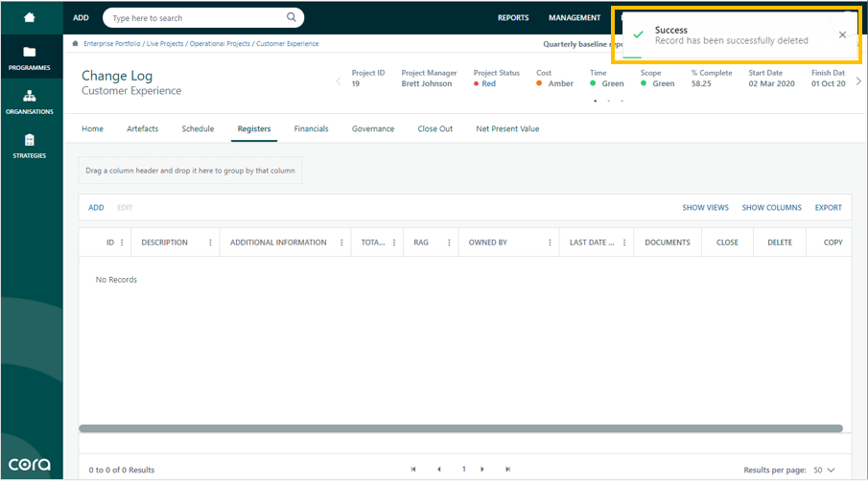The image size is (868, 484).
Task: Click SHOW COLUMNS
Action: click(x=772, y=207)
